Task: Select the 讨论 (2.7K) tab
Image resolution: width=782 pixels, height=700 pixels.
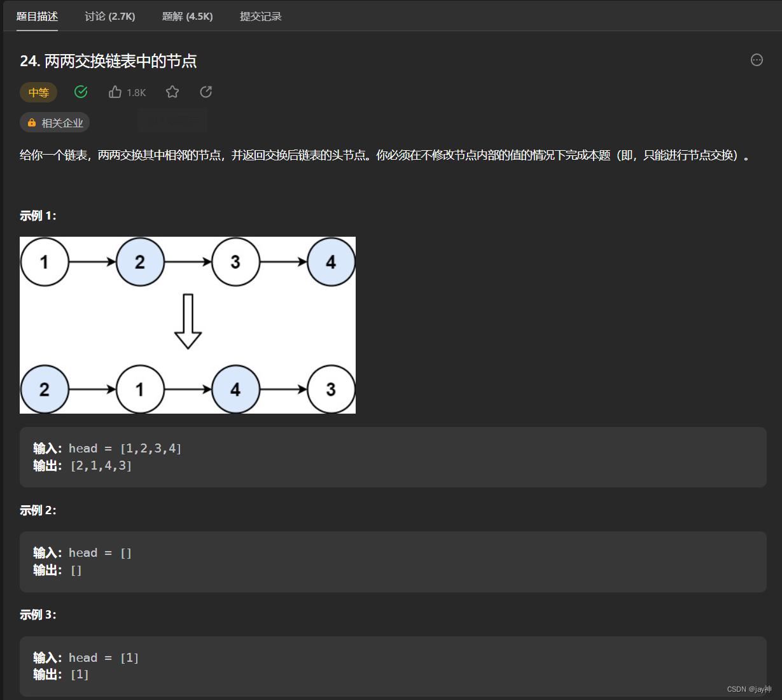Action: coord(109,17)
